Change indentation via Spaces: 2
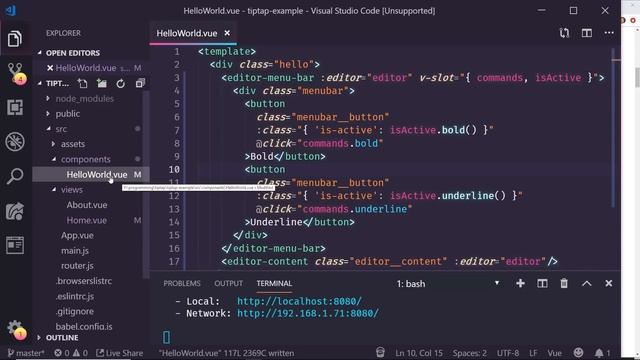The width and height of the screenshot is (640, 360). tap(469, 353)
